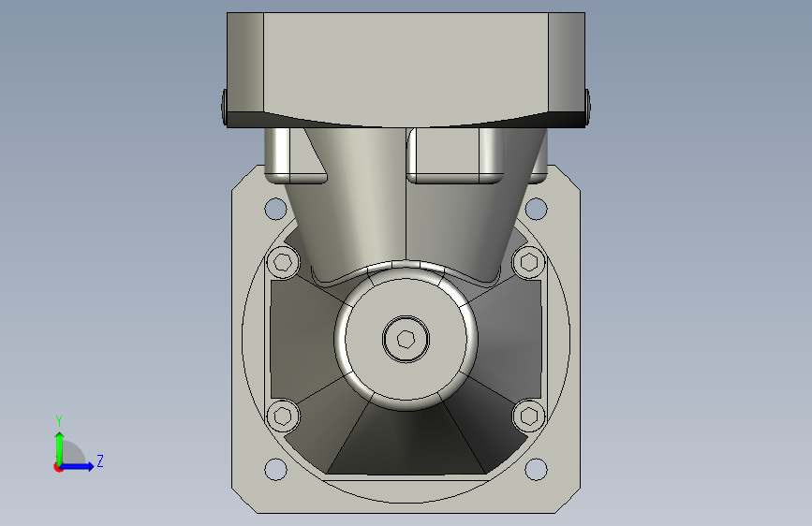Select the upper-right hex socket bolt
Viewport: 812px width, 526px height.
tap(529, 262)
